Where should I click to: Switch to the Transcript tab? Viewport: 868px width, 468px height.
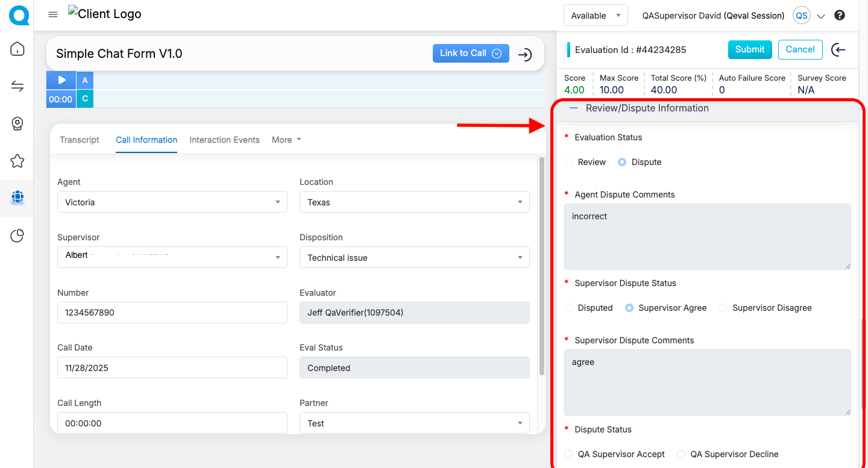coord(80,140)
